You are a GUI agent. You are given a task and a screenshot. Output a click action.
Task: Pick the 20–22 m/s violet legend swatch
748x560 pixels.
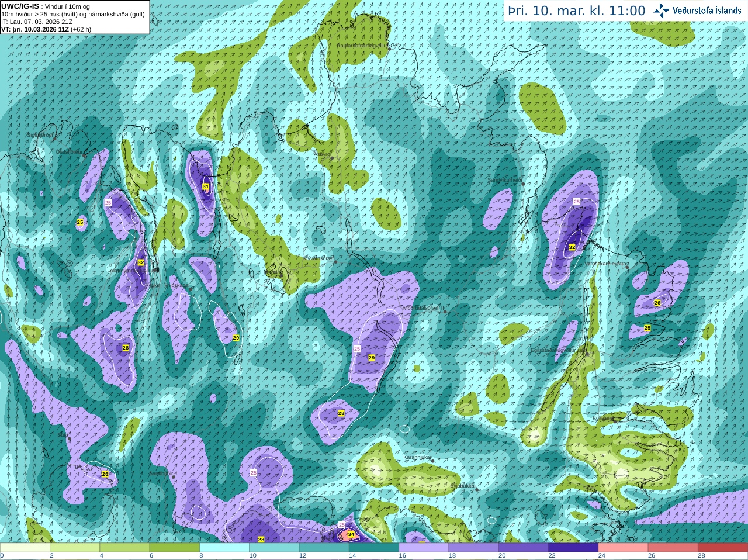tap(524, 548)
